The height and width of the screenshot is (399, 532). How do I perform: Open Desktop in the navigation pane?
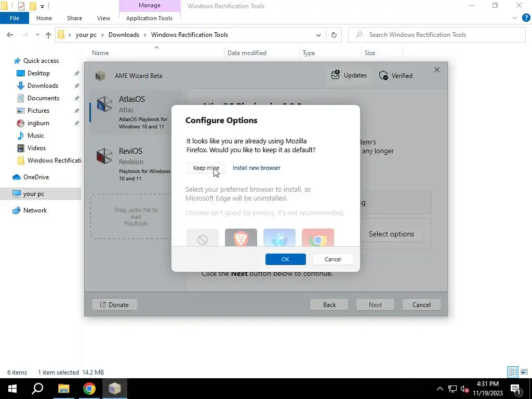click(x=38, y=73)
